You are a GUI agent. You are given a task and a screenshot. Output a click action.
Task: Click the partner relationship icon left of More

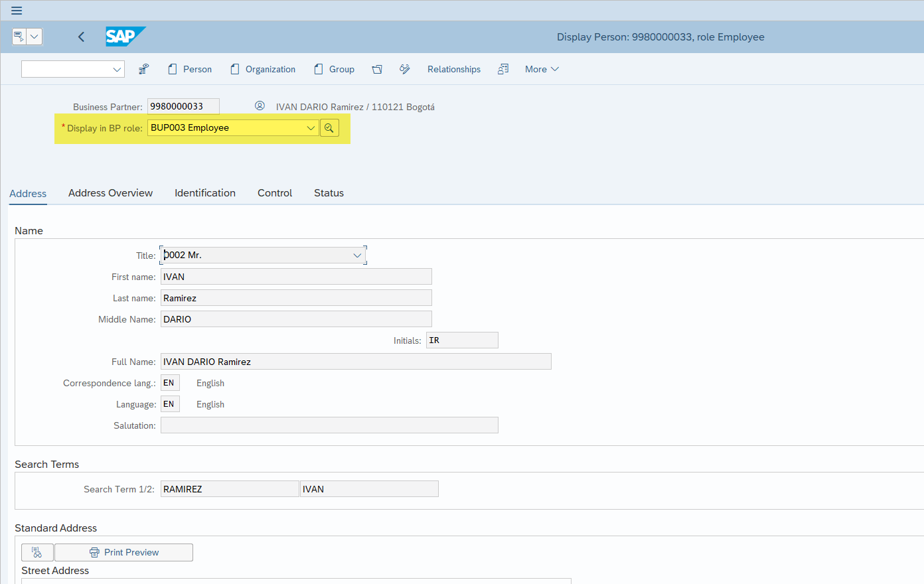[503, 68]
